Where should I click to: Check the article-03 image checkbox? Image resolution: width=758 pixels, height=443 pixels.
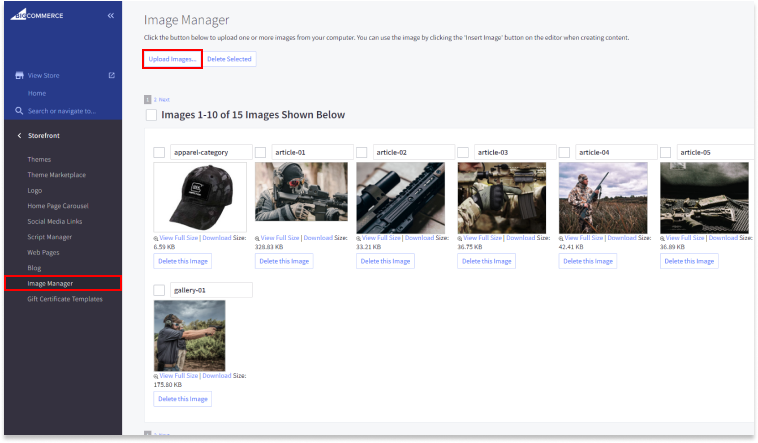(x=463, y=152)
